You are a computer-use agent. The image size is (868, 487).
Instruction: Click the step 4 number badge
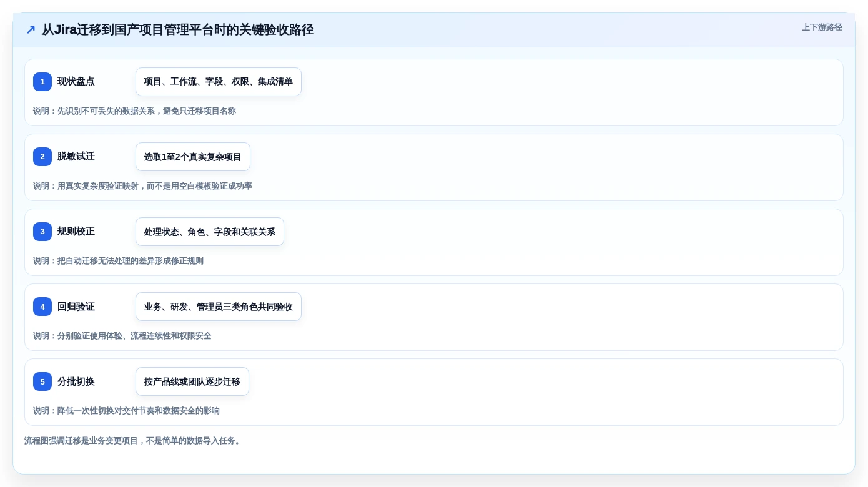[42, 307]
